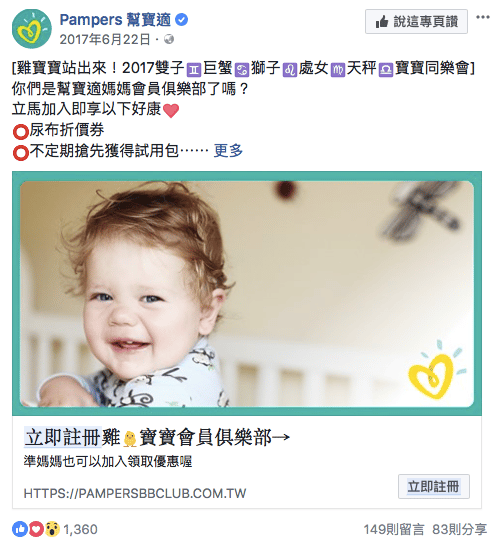The image size is (497, 545).
Task: Click the public globe privacy icon
Action: point(169,39)
